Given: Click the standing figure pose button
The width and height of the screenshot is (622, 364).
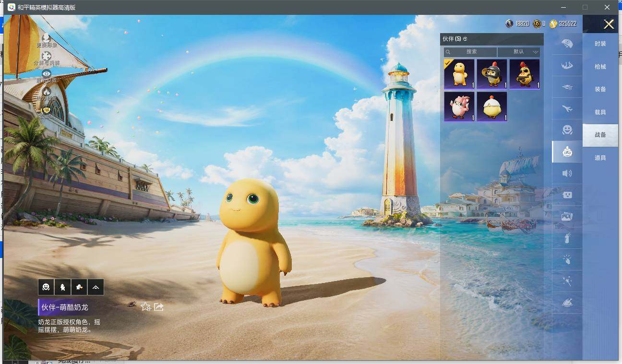Looking at the screenshot, I should (62, 287).
